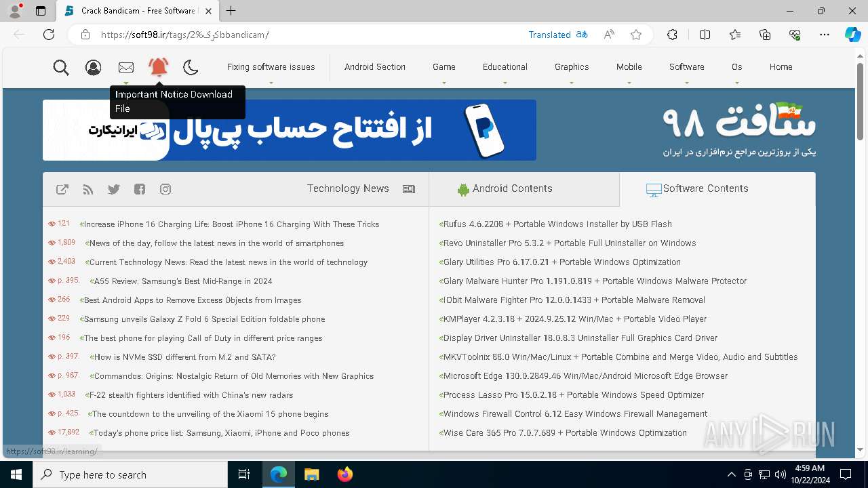
Task: Click the translate icon in the address bar
Action: (x=582, y=35)
